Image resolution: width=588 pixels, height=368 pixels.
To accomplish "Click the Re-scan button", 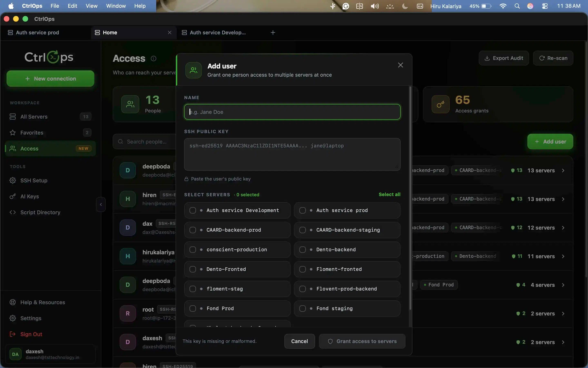I will (553, 58).
